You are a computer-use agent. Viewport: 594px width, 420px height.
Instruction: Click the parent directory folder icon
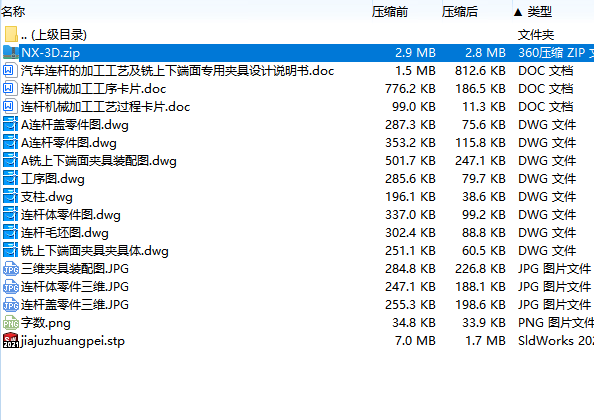click(11, 34)
